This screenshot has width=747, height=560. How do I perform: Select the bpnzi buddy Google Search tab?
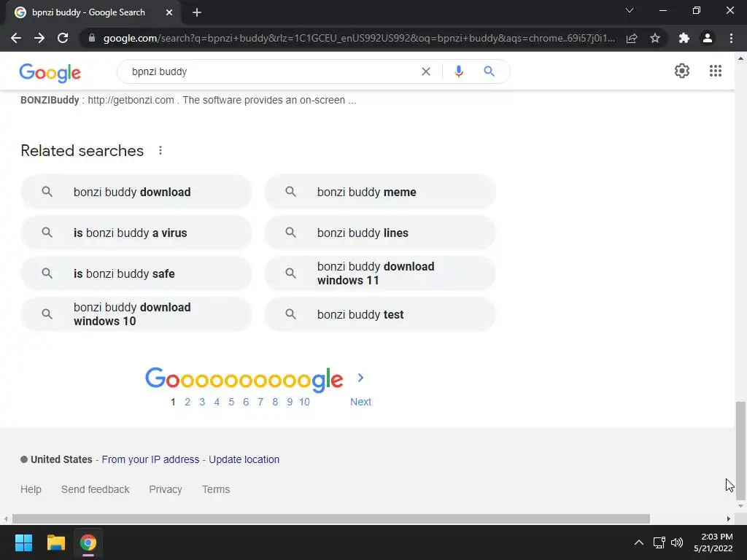[x=93, y=12]
